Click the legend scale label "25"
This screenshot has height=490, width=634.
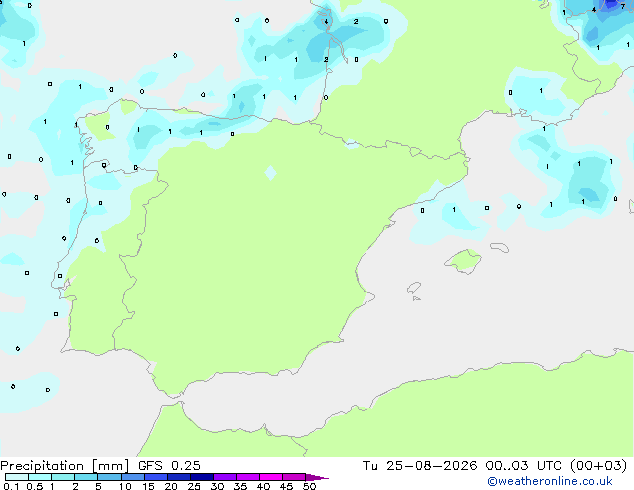[x=194, y=486]
